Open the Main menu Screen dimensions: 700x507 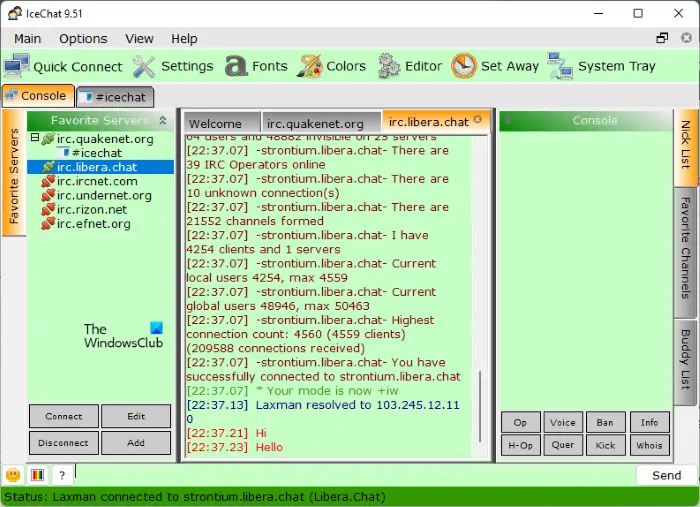click(x=28, y=39)
